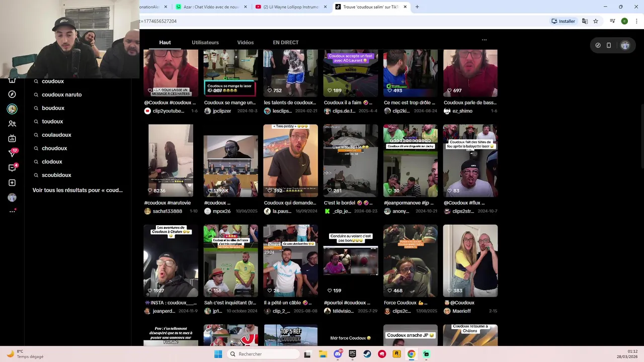This screenshot has height=362, width=644.
Task: Open the sidebar three-dots more menu
Action: pyautogui.click(x=12, y=211)
